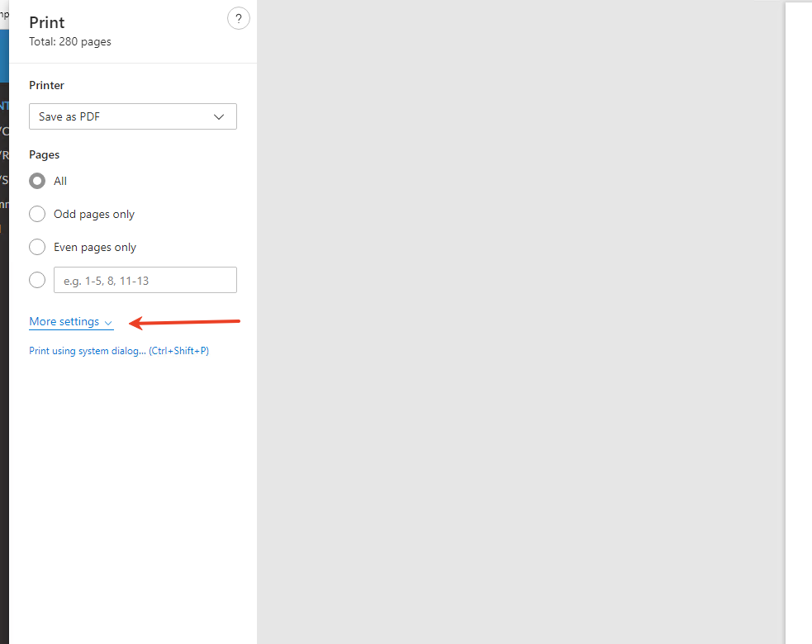Click the Pages section label
812x644 pixels.
pyautogui.click(x=45, y=154)
